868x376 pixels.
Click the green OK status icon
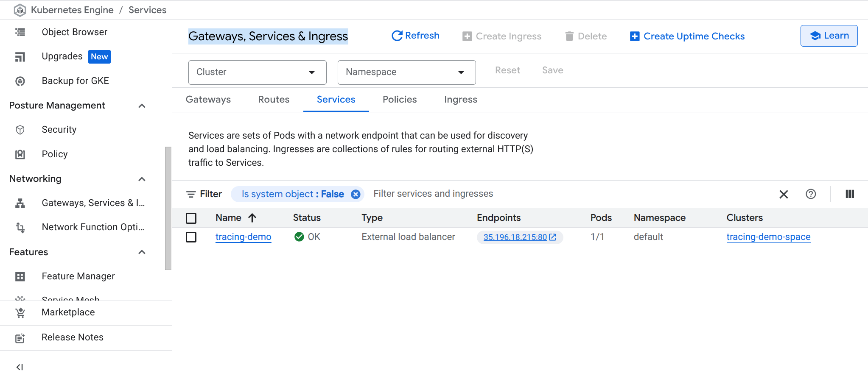(x=299, y=237)
